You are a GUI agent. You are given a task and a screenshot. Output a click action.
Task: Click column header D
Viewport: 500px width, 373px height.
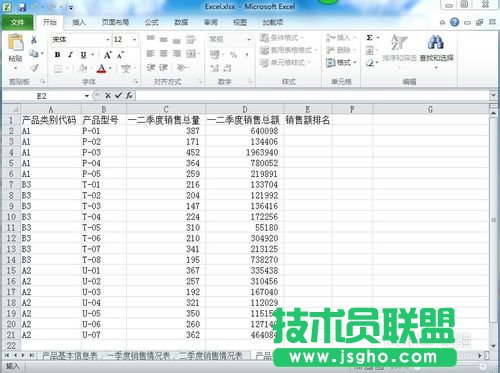point(245,109)
